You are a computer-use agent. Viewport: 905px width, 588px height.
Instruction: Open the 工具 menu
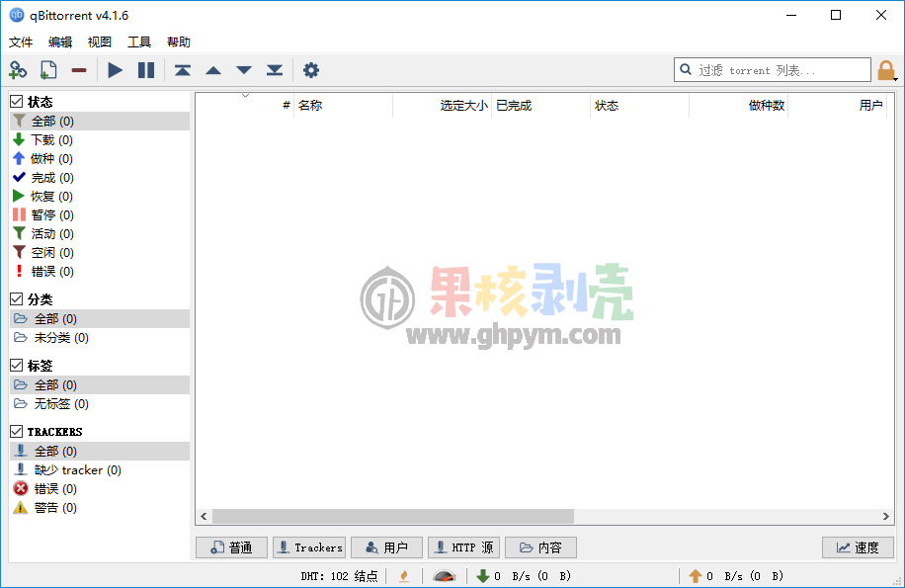coord(139,42)
